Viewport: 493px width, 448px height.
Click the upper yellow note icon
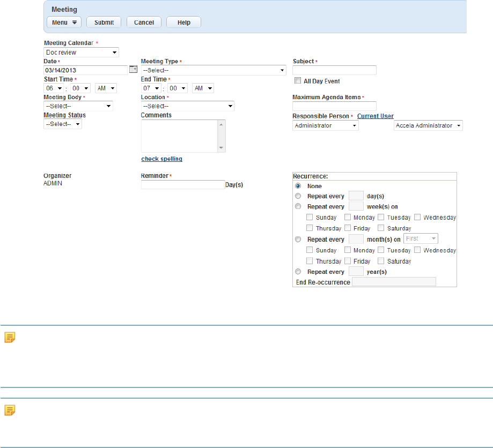[10, 337]
